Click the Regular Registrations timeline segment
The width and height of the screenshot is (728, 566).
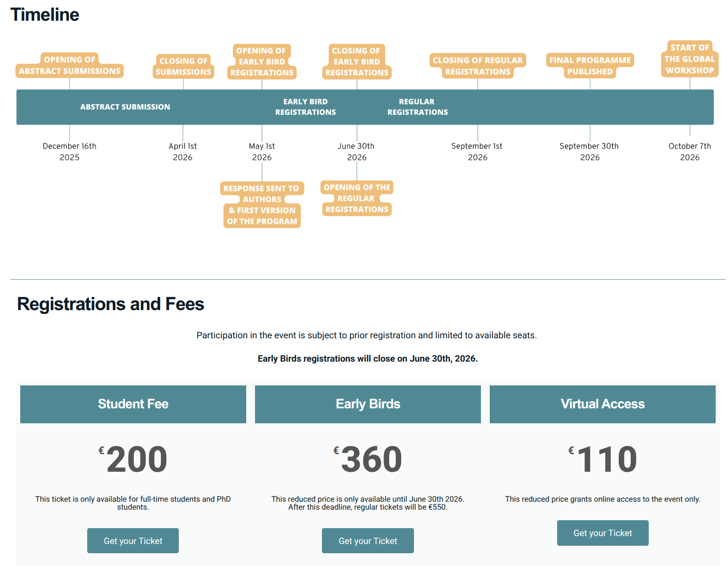click(x=418, y=107)
